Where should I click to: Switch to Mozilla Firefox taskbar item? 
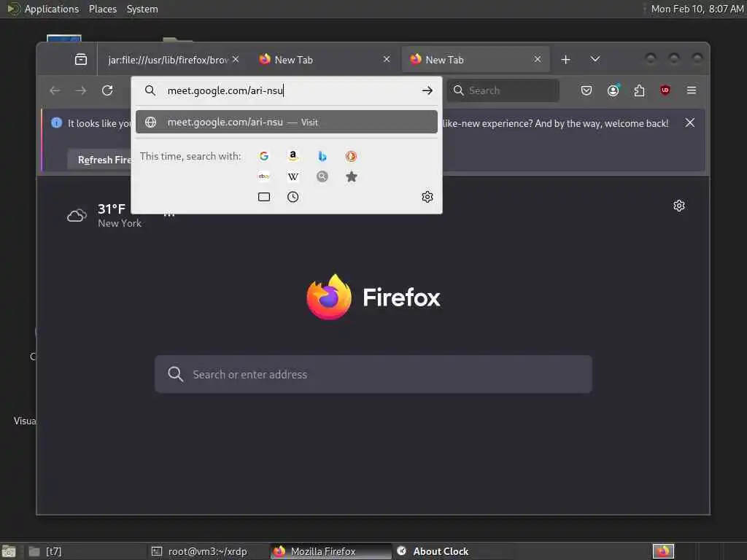pyautogui.click(x=331, y=551)
